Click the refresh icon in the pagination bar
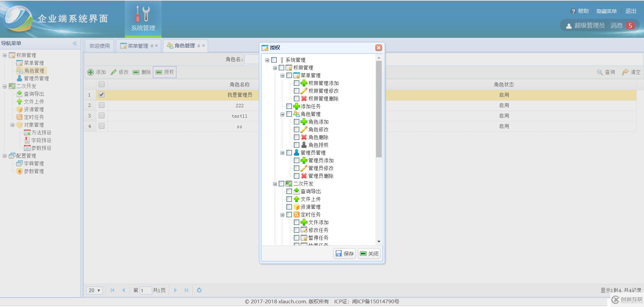The height and width of the screenshot is (307, 644). click(199, 290)
